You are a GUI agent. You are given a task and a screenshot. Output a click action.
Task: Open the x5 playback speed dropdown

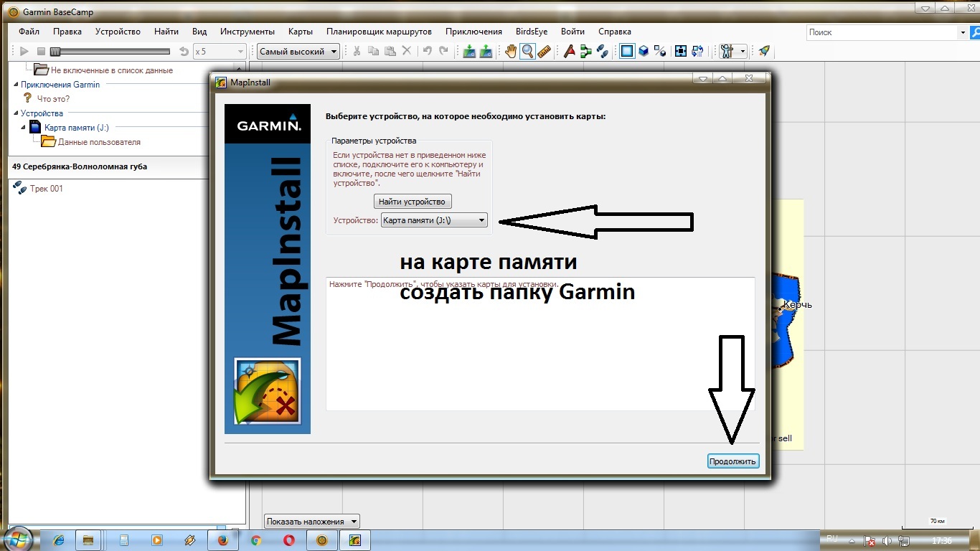coord(220,52)
